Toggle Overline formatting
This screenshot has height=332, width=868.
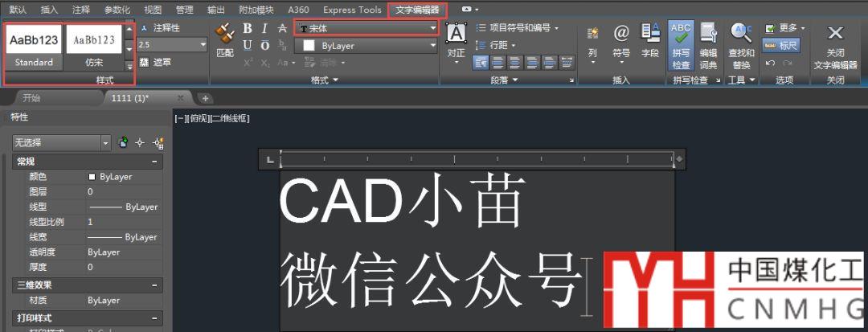coord(264,45)
